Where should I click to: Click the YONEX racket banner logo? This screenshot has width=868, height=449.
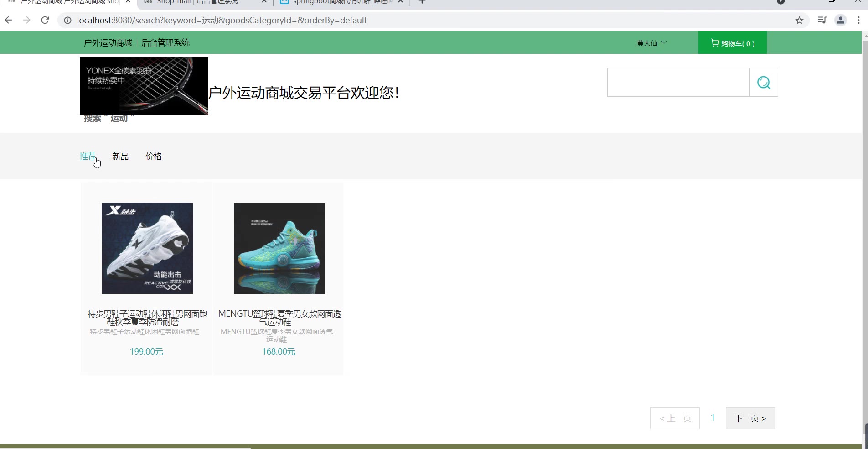coord(144,86)
